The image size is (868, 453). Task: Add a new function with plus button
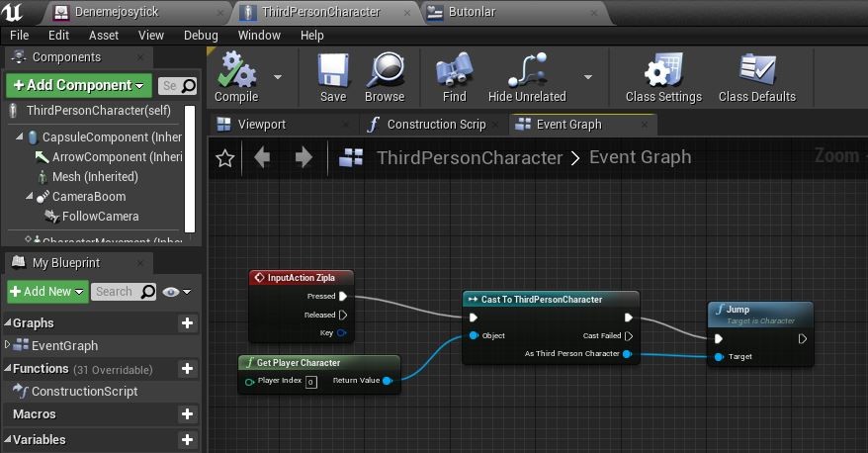click(x=187, y=368)
